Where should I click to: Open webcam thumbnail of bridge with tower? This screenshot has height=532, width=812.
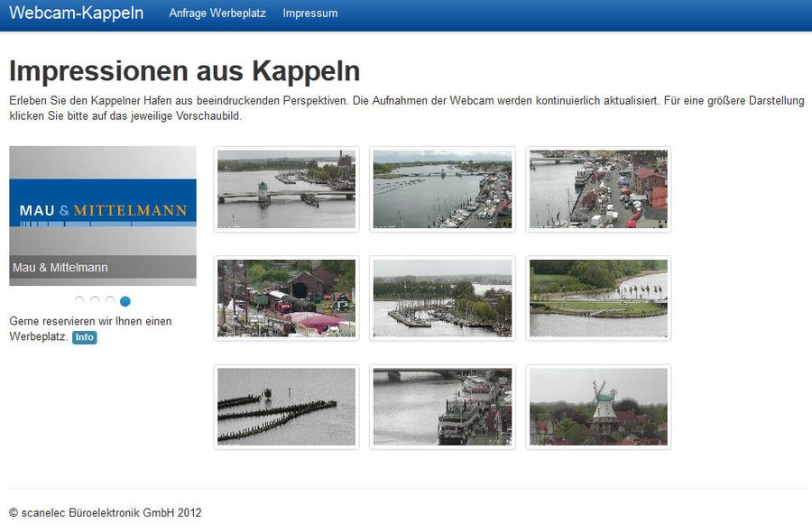click(x=286, y=189)
